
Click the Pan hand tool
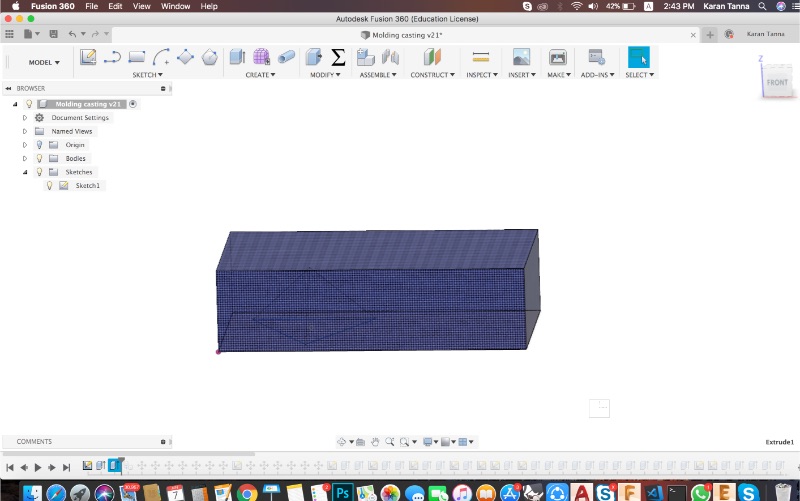(x=375, y=442)
